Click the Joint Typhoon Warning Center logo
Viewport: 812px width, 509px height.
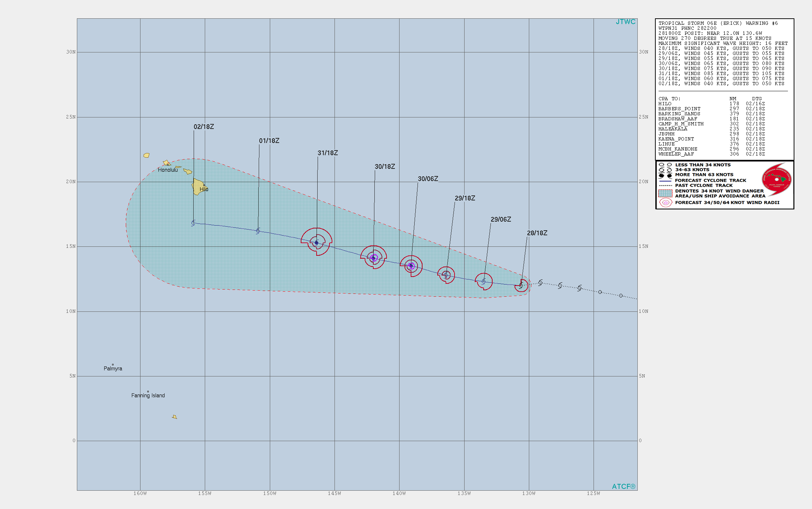tap(776, 179)
